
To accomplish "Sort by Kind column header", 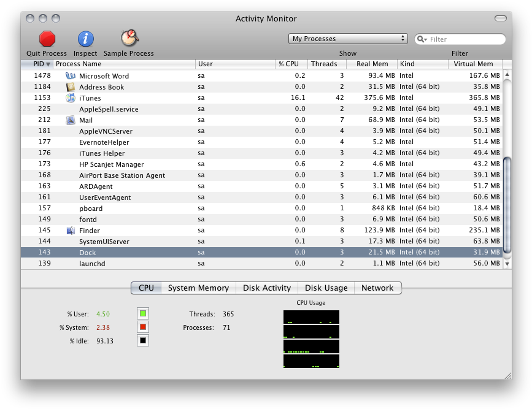I will (423, 64).
